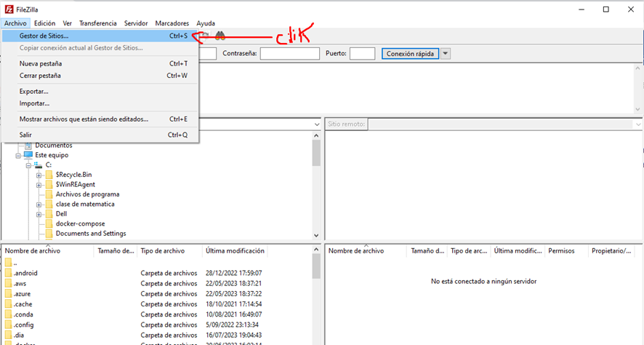Click the FileZilla logo in title bar
Screen dimensions: 644x345
(9, 9)
